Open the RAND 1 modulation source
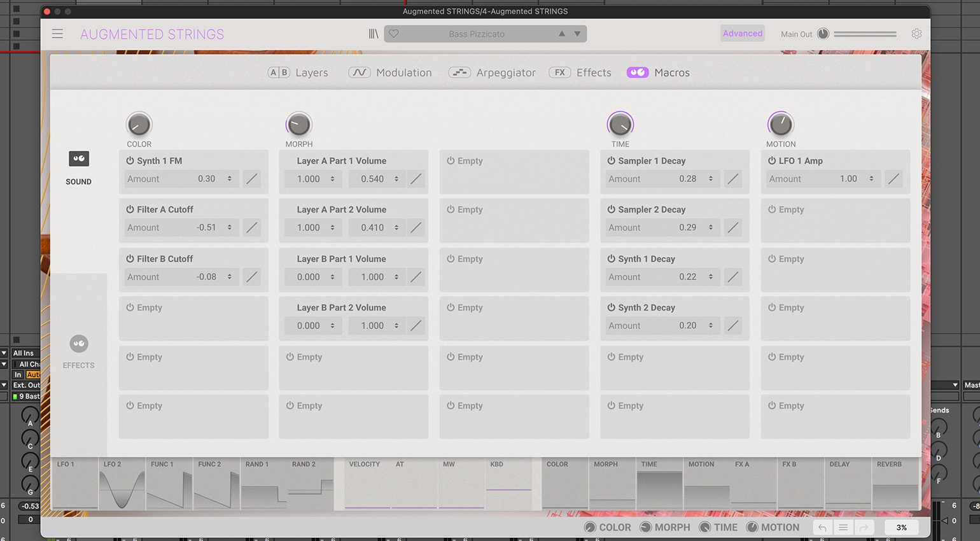 pyautogui.click(x=263, y=484)
